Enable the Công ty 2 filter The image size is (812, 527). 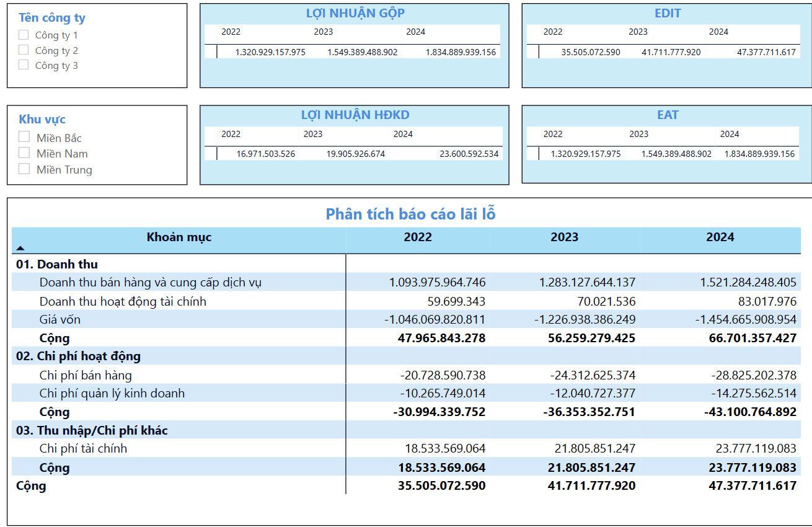coord(24,50)
